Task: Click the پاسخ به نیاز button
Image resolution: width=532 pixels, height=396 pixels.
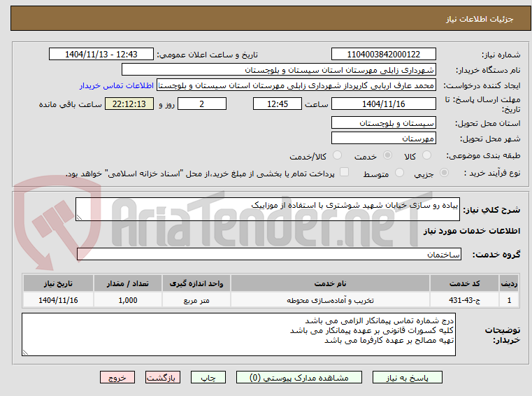Action: point(407,377)
